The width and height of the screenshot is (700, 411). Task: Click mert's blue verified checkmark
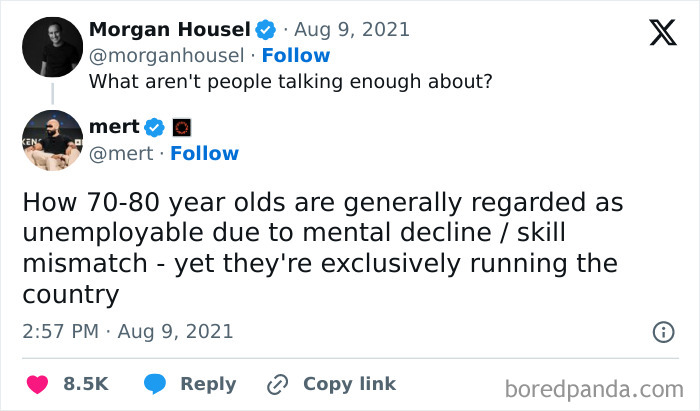click(x=155, y=127)
